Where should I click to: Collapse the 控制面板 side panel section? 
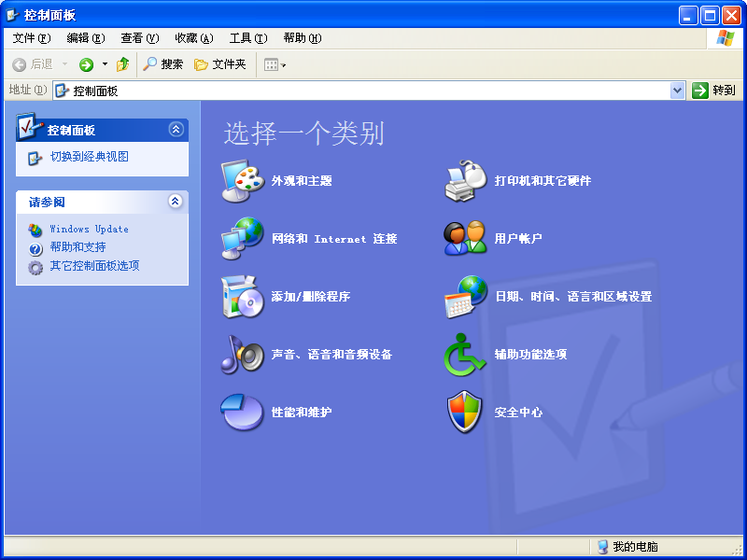tap(176, 130)
